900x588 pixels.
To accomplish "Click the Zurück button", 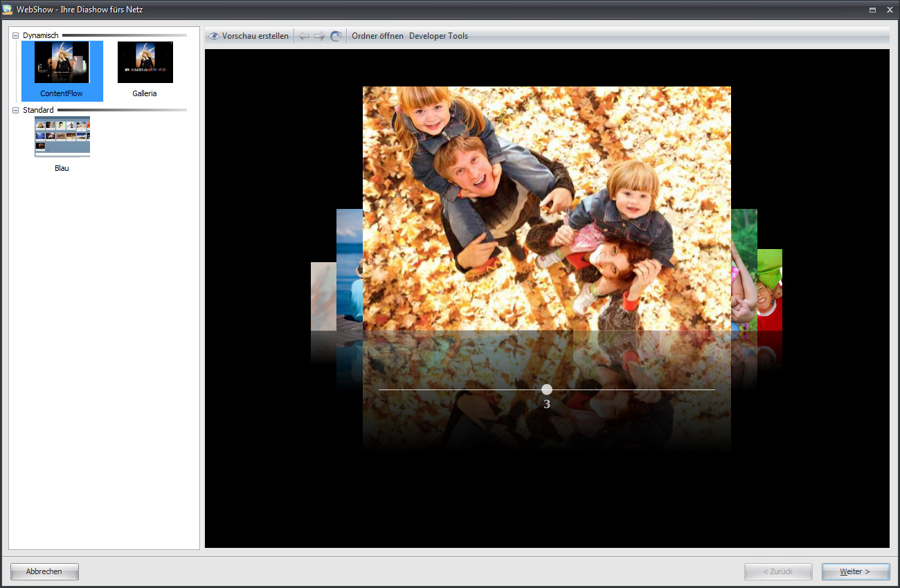I will click(777, 571).
